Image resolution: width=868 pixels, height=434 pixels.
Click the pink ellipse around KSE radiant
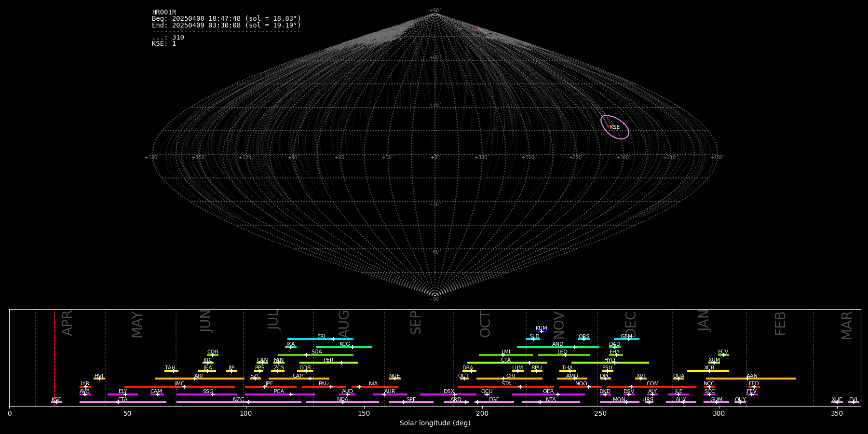pos(615,127)
